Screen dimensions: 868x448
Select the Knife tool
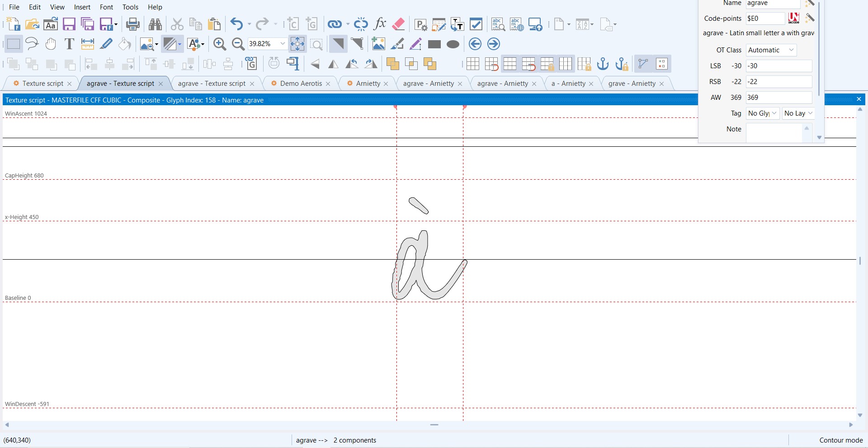(x=106, y=44)
